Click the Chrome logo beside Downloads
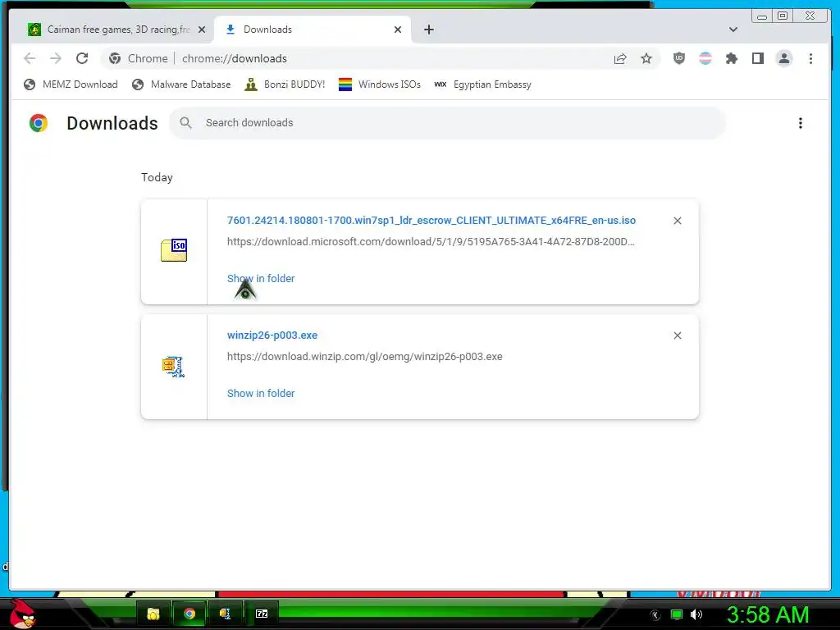Viewport: 840px width, 630px height. tap(39, 123)
